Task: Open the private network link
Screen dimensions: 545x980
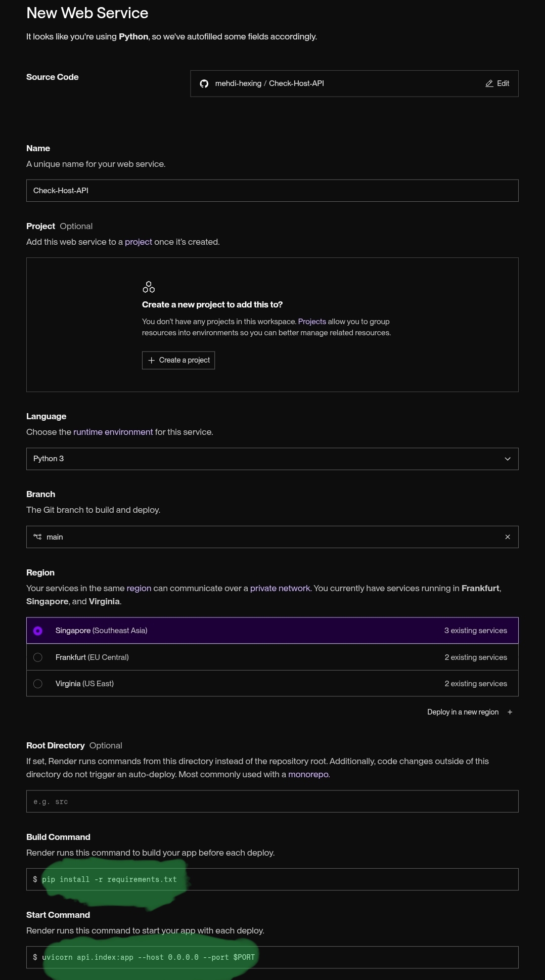Action: coord(280,588)
